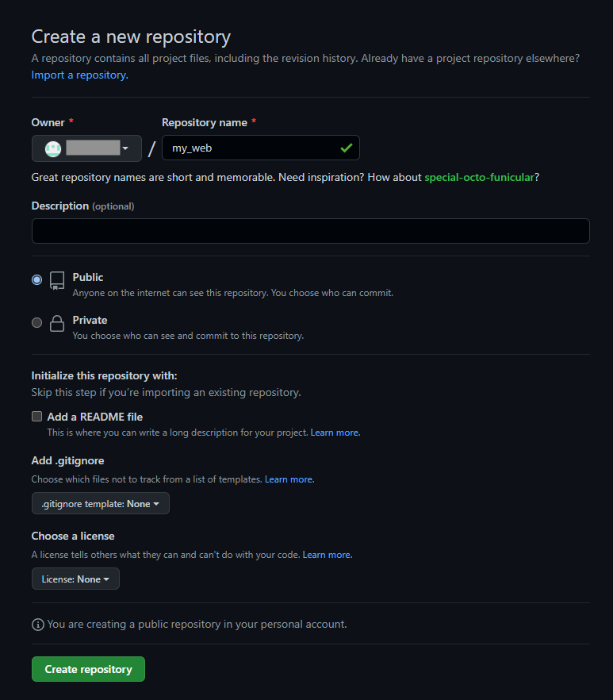
Task: Click the private repository lock icon
Action: (x=57, y=323)
